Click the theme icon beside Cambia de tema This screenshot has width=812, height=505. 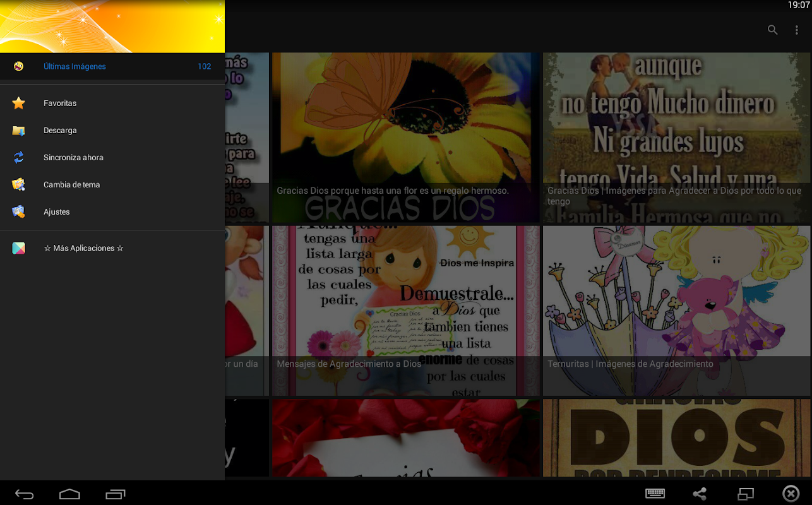click(19, 185)
